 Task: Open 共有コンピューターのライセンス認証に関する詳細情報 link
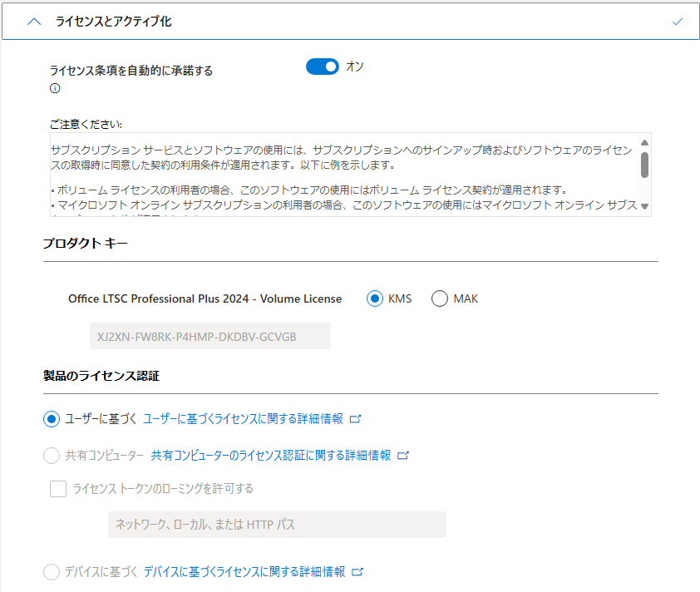tap(270, 456)
